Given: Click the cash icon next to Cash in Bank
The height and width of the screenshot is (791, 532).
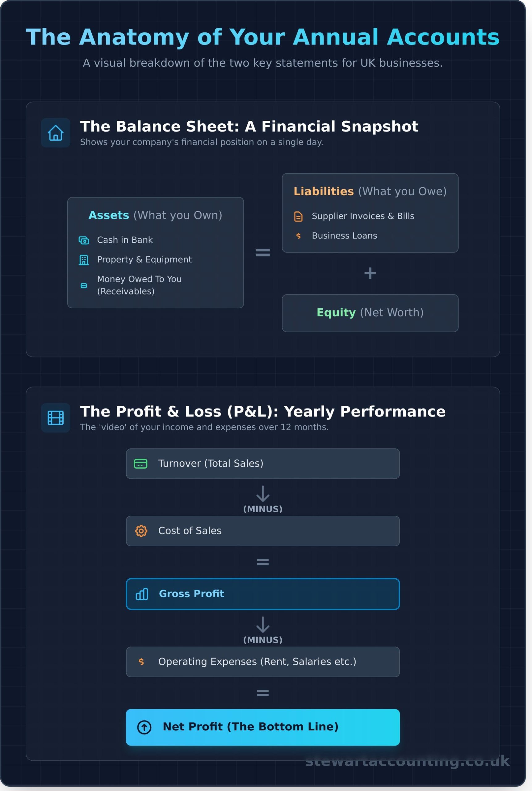Looking at the screenshot, I should pyautogui.click(x=84, y=240).
